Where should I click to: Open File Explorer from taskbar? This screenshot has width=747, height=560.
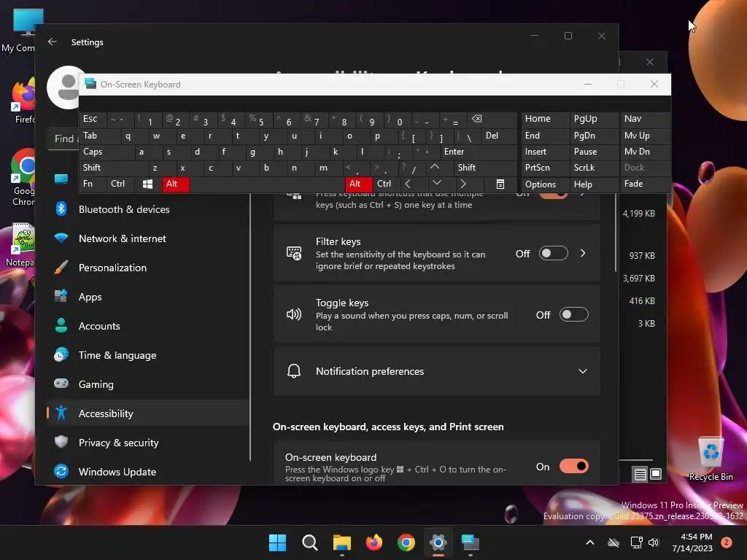pos(341,542)
